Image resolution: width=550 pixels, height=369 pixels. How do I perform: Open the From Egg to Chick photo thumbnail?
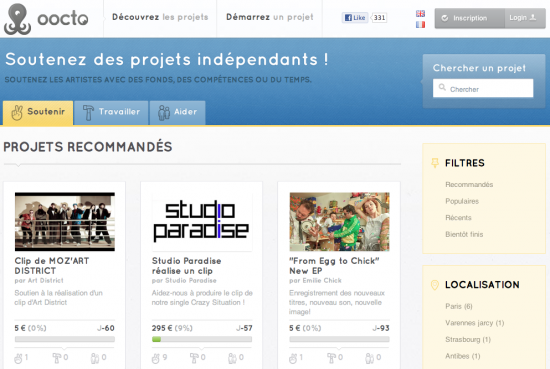pyautogui.click(x=339, y=222)
